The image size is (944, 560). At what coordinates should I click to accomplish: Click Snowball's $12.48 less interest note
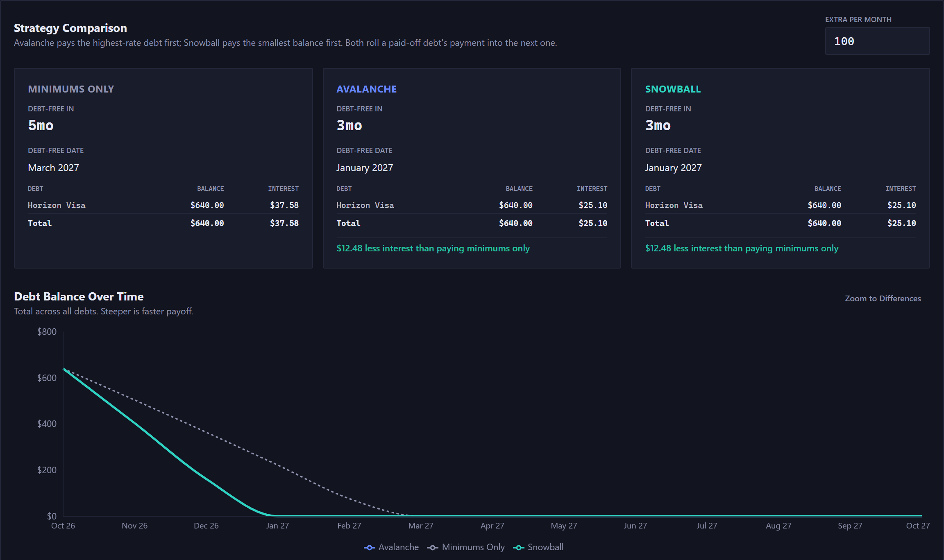[x=742, y=248]
